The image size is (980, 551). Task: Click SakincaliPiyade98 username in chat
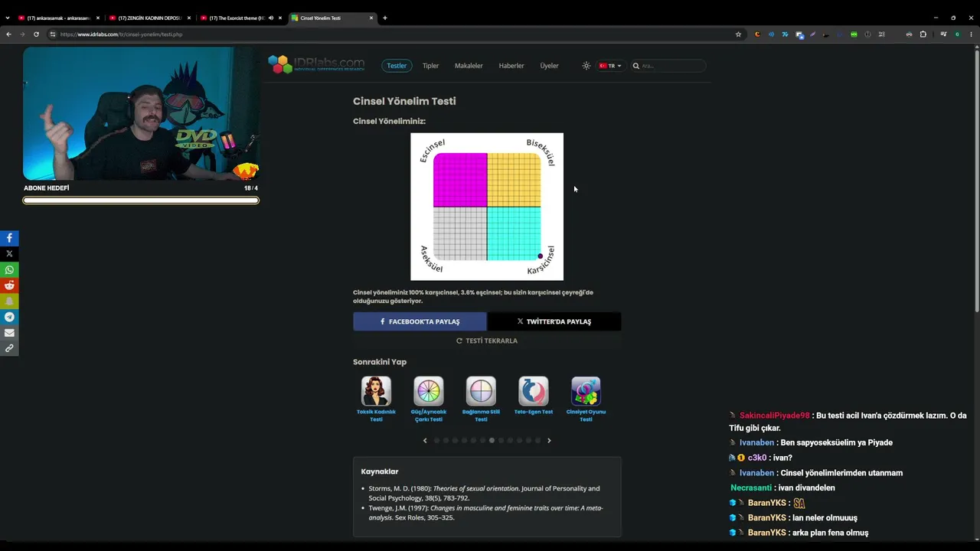tap(774, 416)
